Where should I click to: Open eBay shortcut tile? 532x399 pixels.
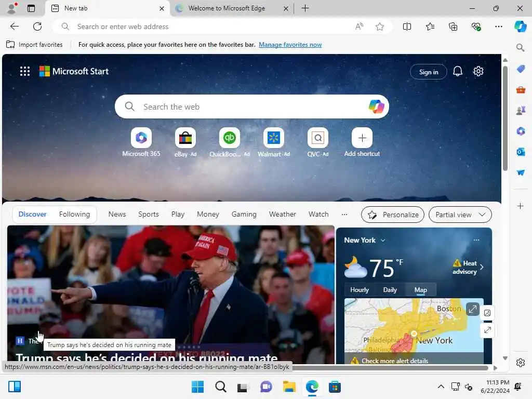pyautogui.click(x=185, y=138)
